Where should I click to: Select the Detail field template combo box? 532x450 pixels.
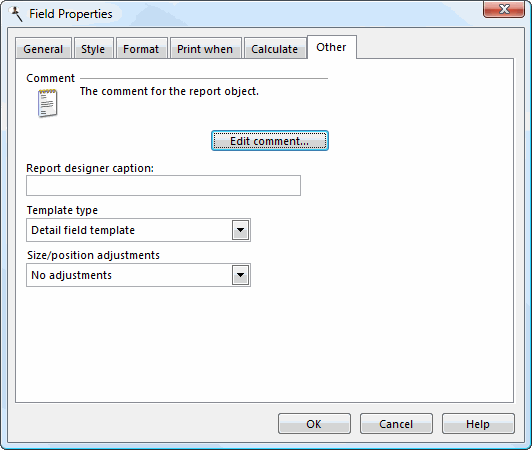pos(138,230)
